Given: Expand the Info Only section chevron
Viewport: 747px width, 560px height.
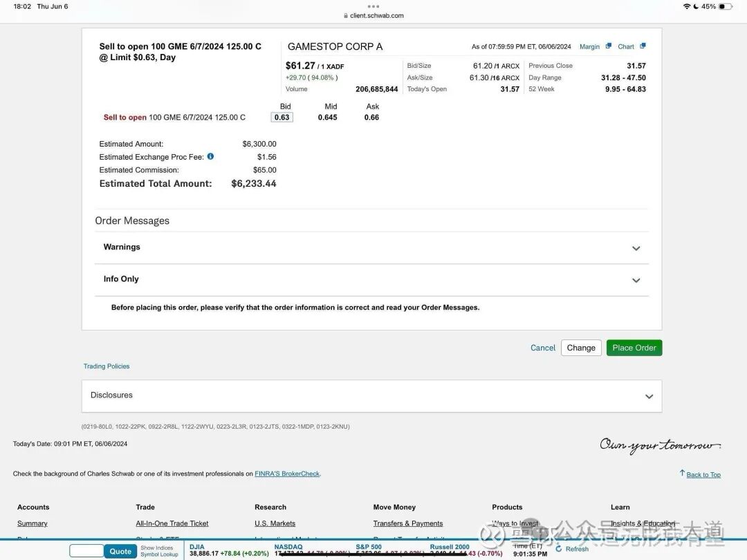Looking at the screenshot, I should pos(636,280).
